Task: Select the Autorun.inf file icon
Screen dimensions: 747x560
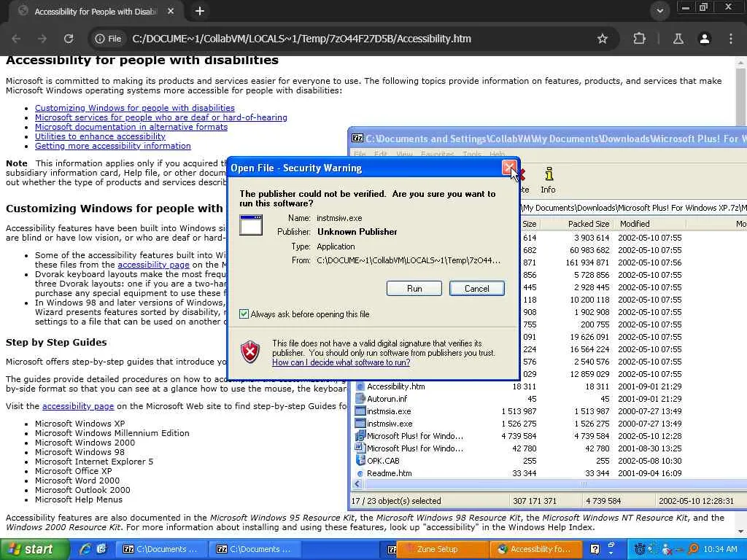Action: (x=360, y=399)
